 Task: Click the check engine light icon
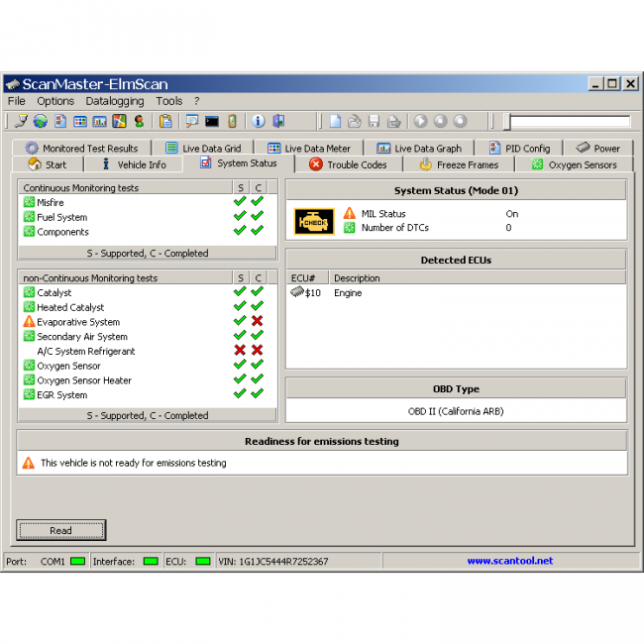[314, 221]
